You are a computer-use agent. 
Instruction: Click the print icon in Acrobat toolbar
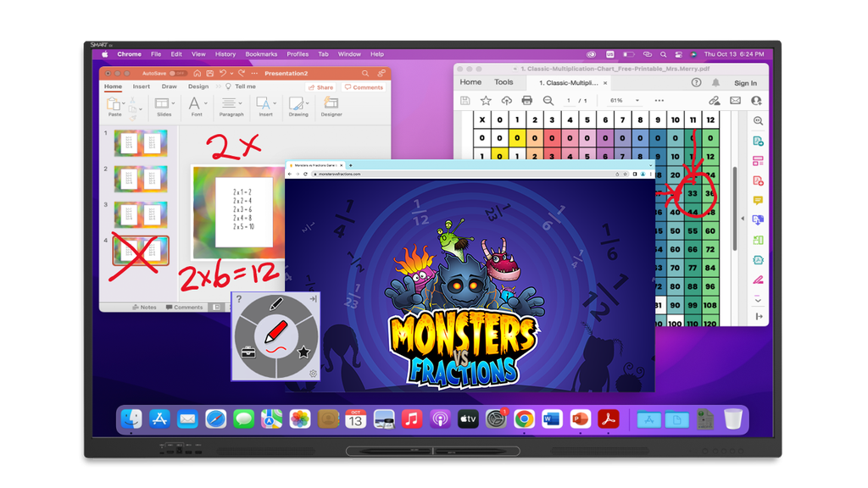[527, 100]
